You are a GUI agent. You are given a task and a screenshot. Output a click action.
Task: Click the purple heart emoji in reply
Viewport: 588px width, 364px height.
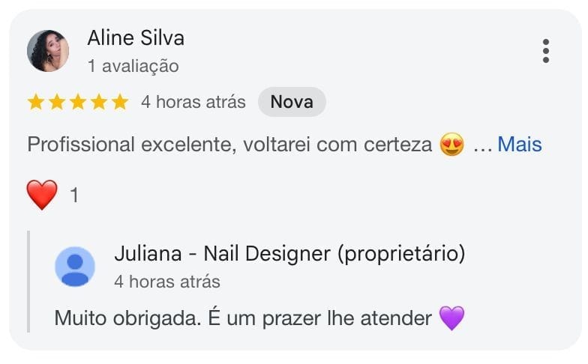(x=452, y=318)
